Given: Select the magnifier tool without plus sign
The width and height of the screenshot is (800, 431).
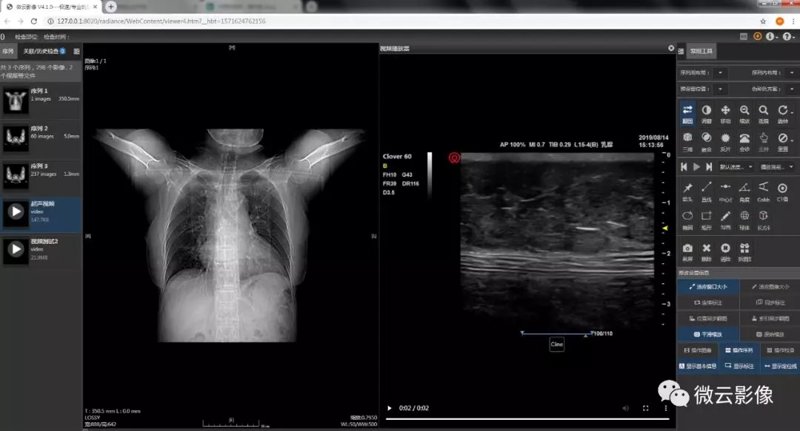Looking at the screenshot, I should [x=763, y=113].
